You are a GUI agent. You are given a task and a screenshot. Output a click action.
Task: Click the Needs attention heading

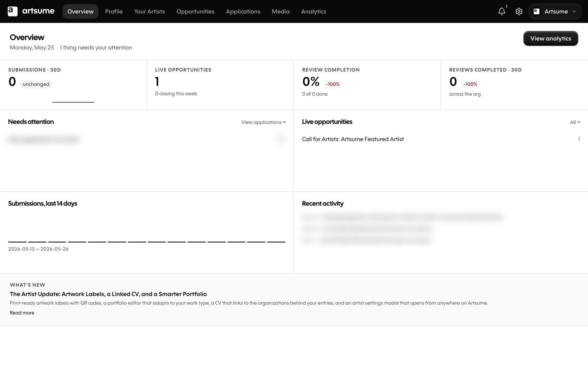point(31,122)
